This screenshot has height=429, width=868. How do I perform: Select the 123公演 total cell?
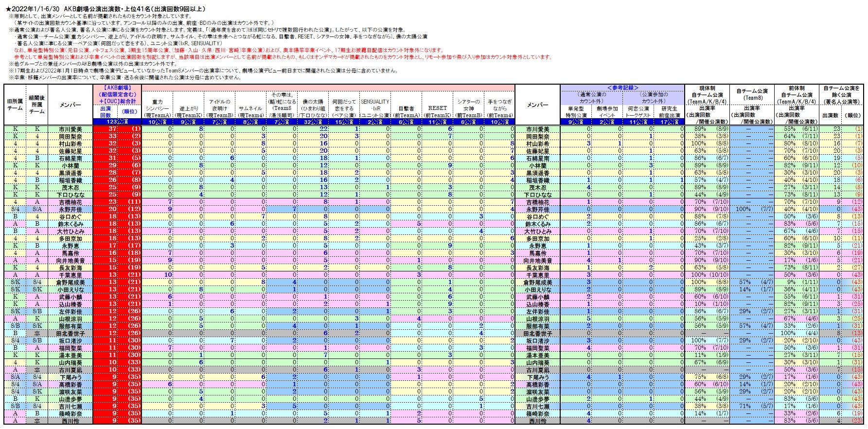[x=117, y=122]
